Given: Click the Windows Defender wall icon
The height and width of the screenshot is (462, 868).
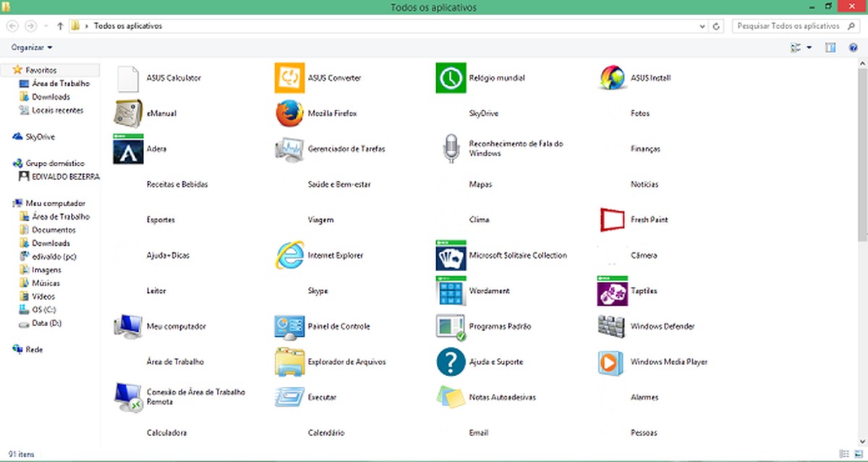Looking at the screenshot, I should [611, 326].
